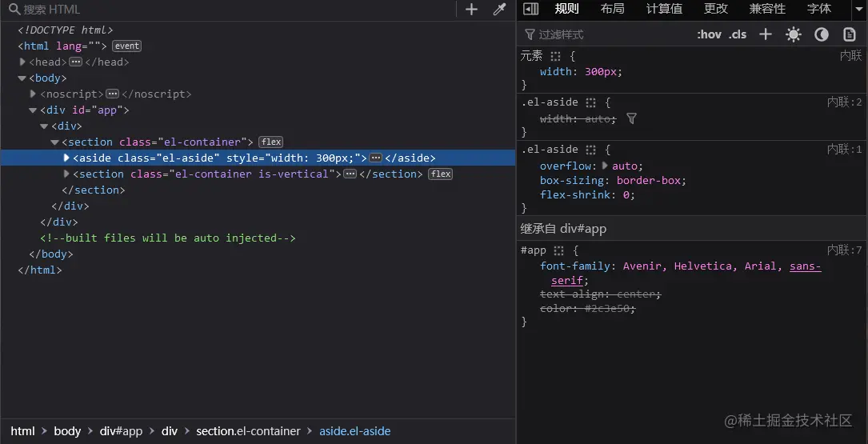The height and width of the screenshot is (444, 868).
Task: Select the section.el-container breadcrumb
Action: click(248, 431)
